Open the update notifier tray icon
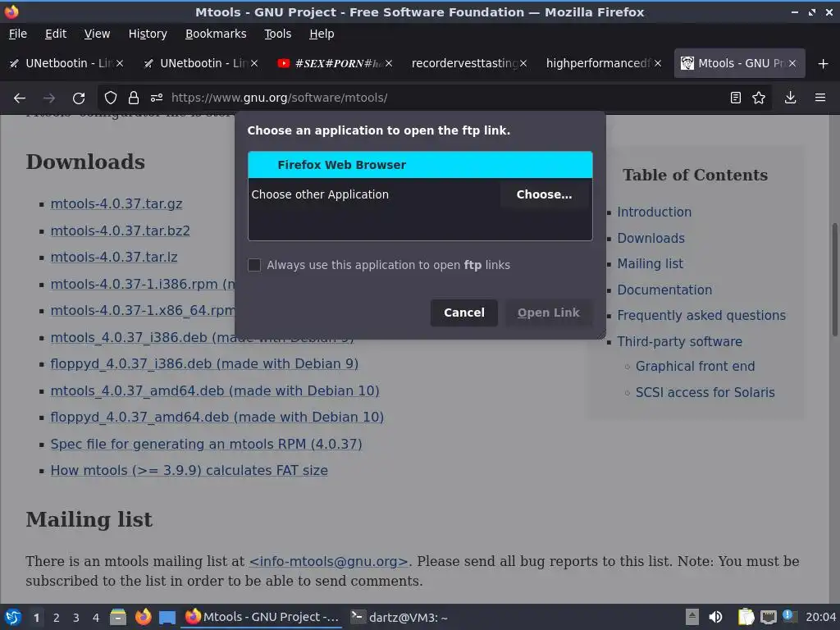840x630 pixels. [x=789, y=616]
